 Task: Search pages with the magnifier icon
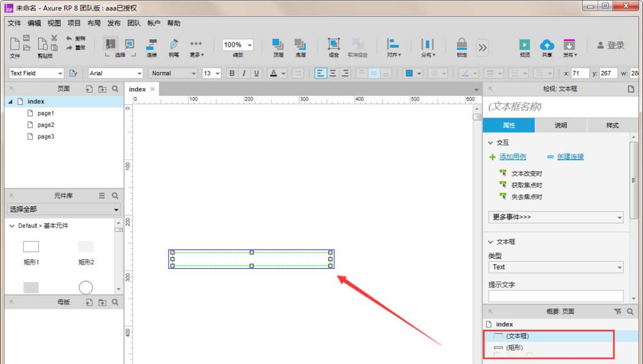click(x=115, y=89)
